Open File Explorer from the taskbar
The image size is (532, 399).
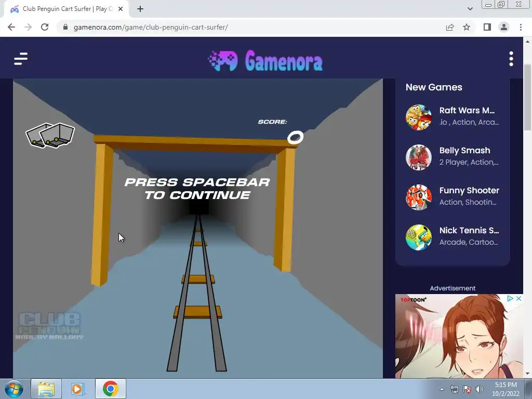(46, 389)
